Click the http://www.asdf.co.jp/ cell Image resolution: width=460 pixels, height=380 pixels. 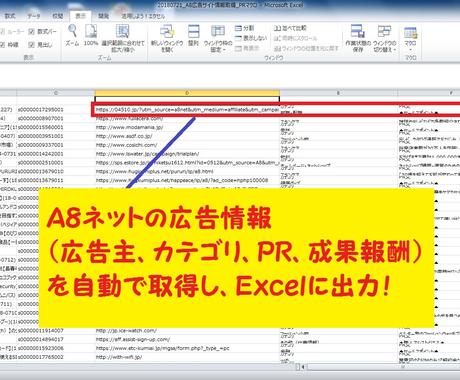pos(187,136)
